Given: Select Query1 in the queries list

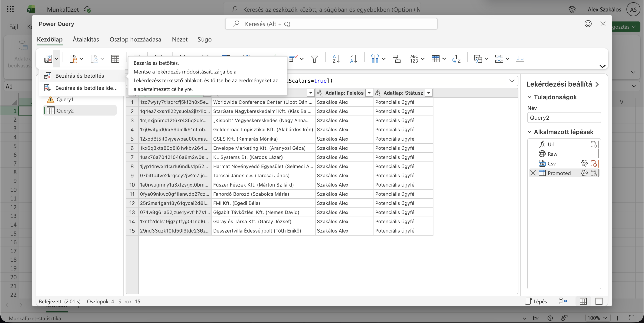Looking at the screenshot, I should [65, 99].
